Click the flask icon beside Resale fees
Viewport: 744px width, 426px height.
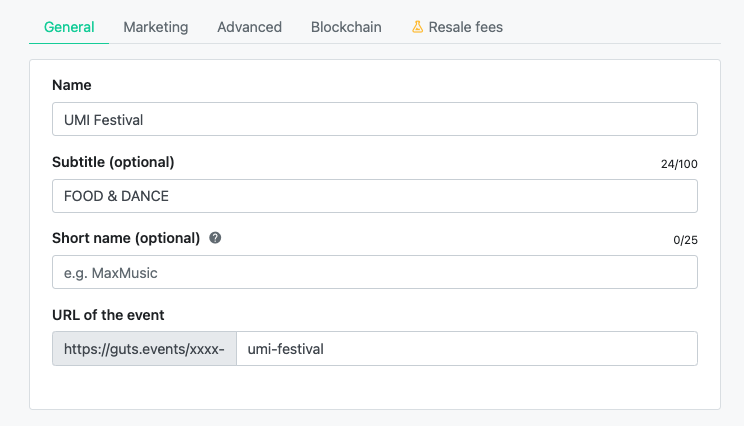point(418,27)
